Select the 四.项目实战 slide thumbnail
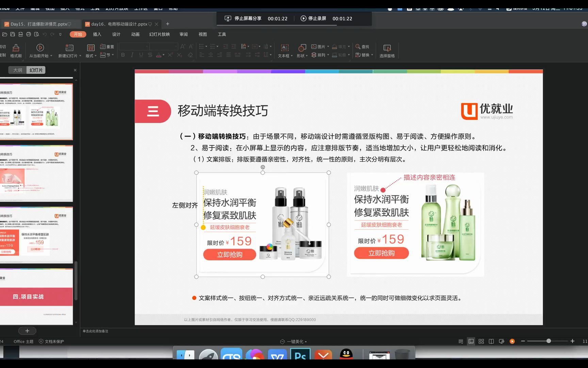Viewport: 588px width, 368px height. [x=36, y=297]
